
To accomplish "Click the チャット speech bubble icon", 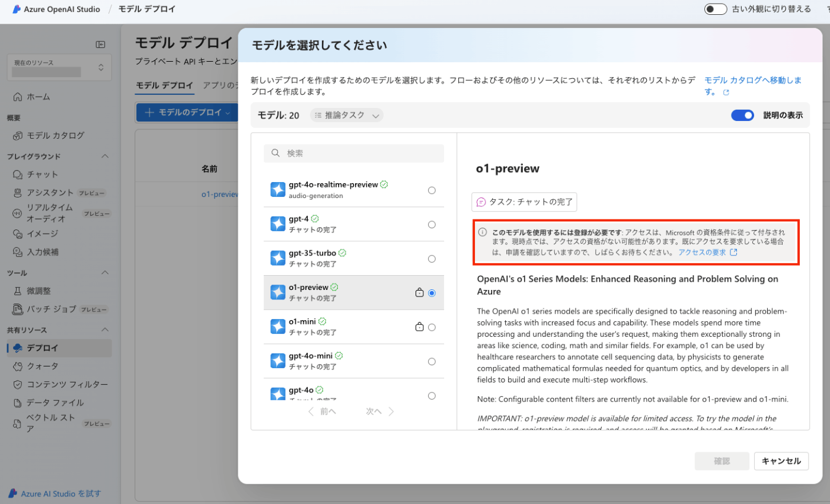I will pos(17,174).
